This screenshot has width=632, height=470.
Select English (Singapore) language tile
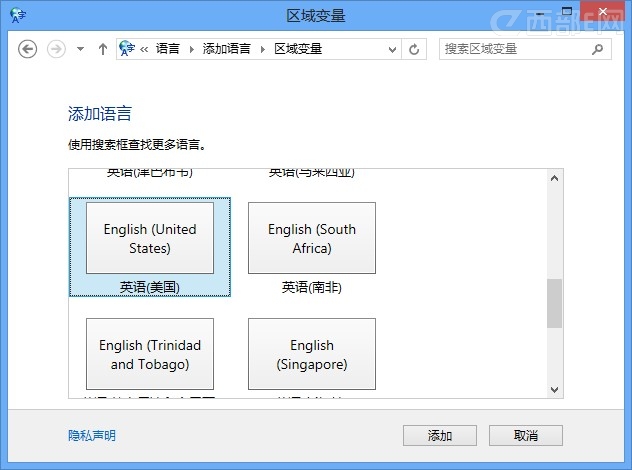pyautogui.click(x=312, y=354)
